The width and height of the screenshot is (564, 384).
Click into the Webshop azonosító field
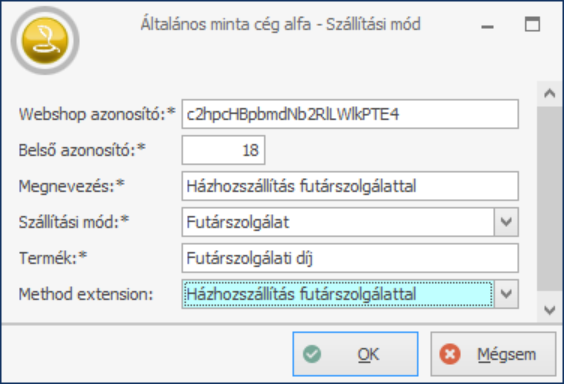point(350,114)
